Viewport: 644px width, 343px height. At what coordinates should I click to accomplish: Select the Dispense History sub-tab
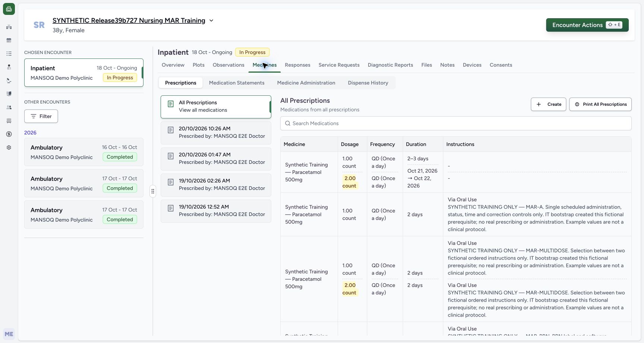[368, 83]
